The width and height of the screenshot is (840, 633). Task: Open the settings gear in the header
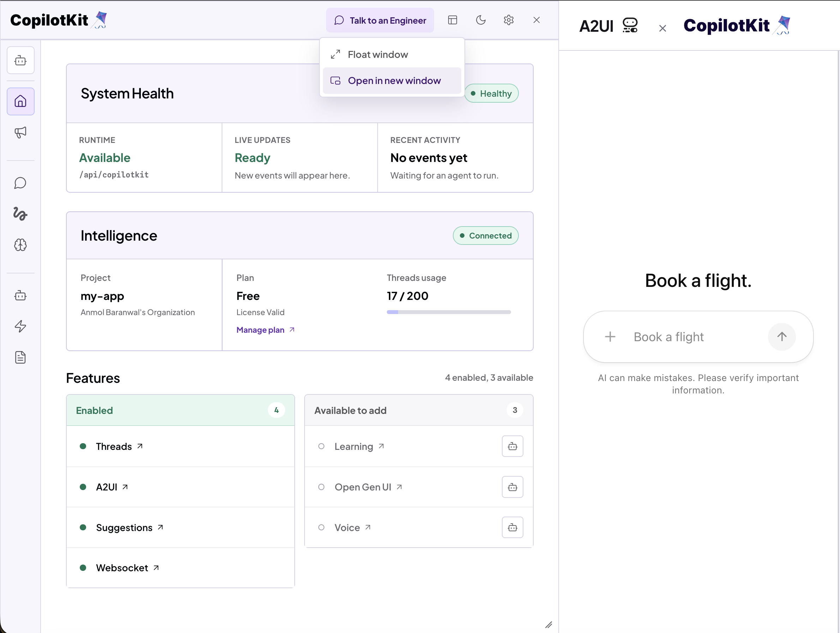(509, 20)
